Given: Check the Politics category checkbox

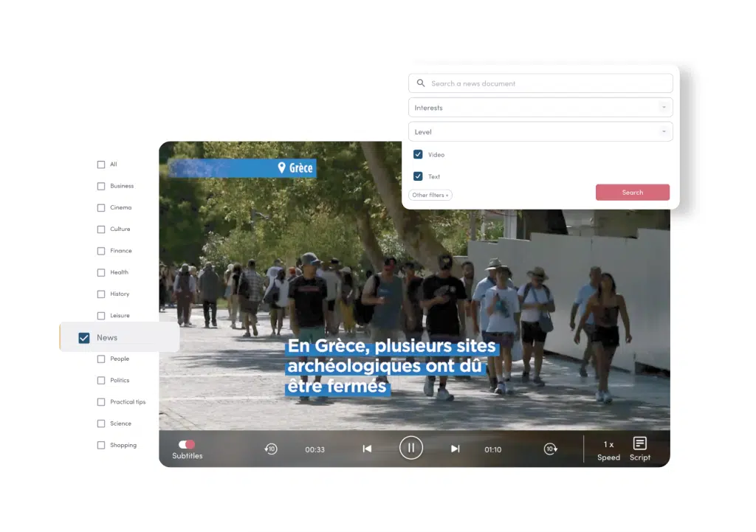Looking at the screenshot, I should pyautogui.click(x=100, y=381).
